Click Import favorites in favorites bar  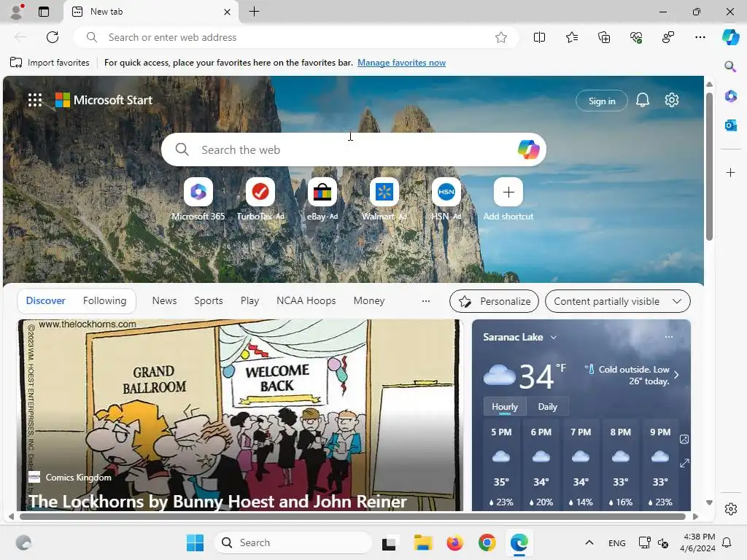(50, 63)
